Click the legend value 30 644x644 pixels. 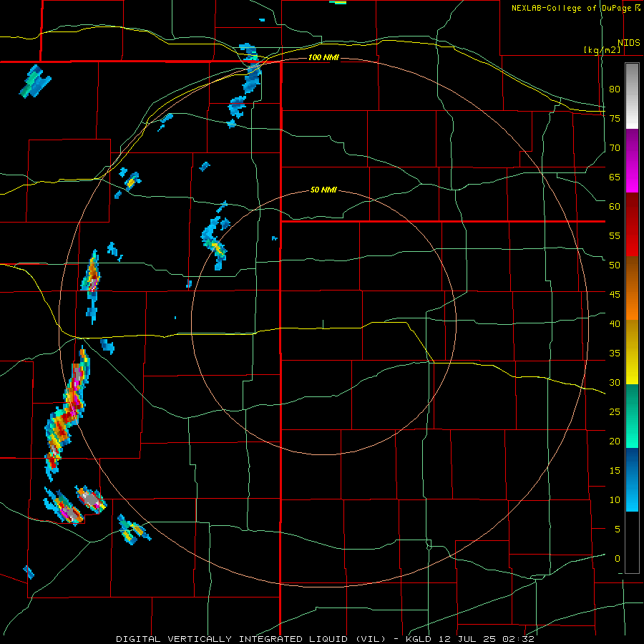[615, 382]
